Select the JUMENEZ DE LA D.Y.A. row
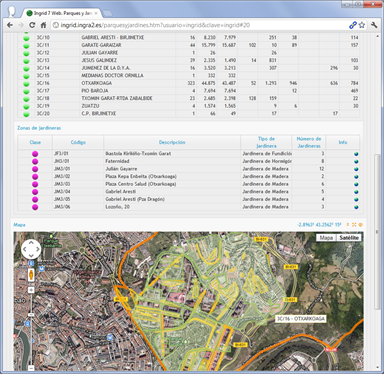384x374 pixels. click(x=189, y=68)
